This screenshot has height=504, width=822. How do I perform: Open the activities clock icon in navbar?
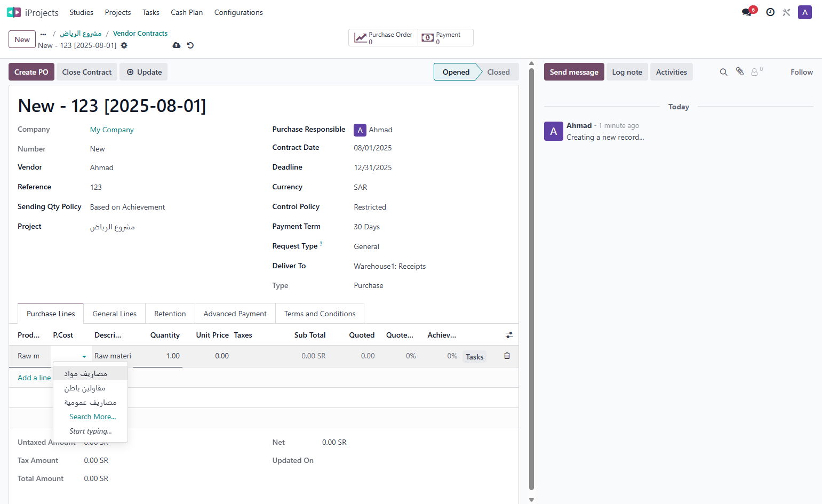pos(770,12)
